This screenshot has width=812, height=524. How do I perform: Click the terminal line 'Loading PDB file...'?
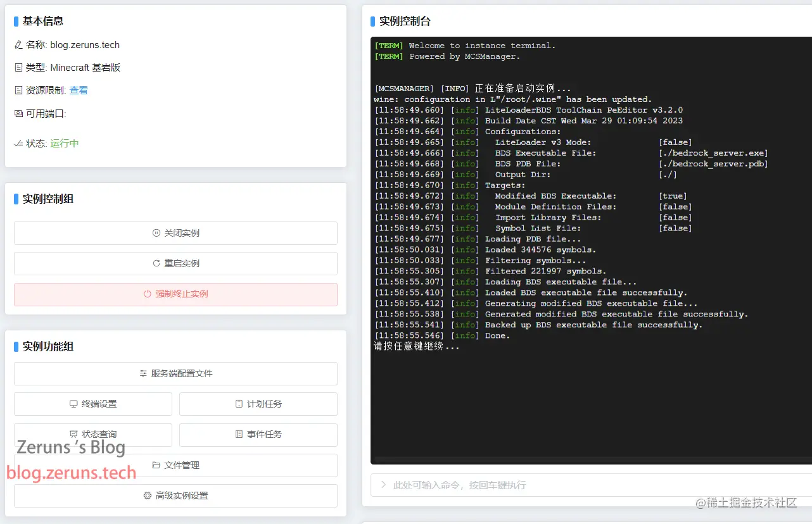coord(533,239)
